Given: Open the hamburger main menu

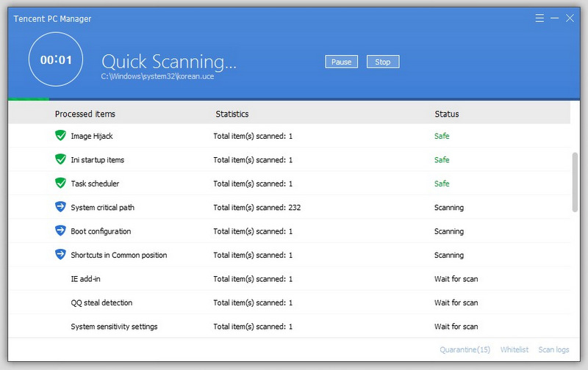Looking at the screenshot, I should click(x=539, y=18).
